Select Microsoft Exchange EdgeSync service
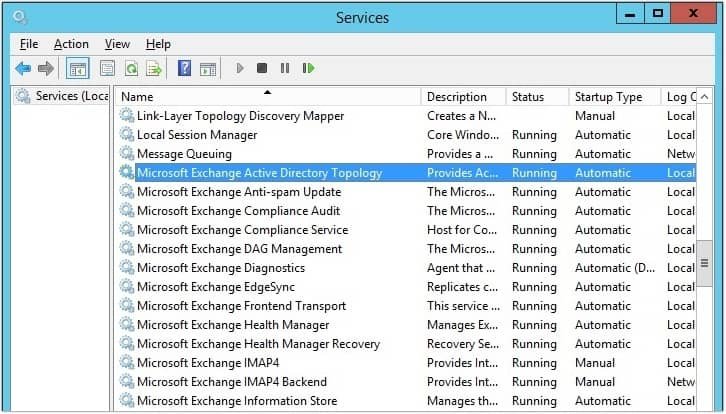The height and width of the screenshot is (414, 726). tap(407, 287)
